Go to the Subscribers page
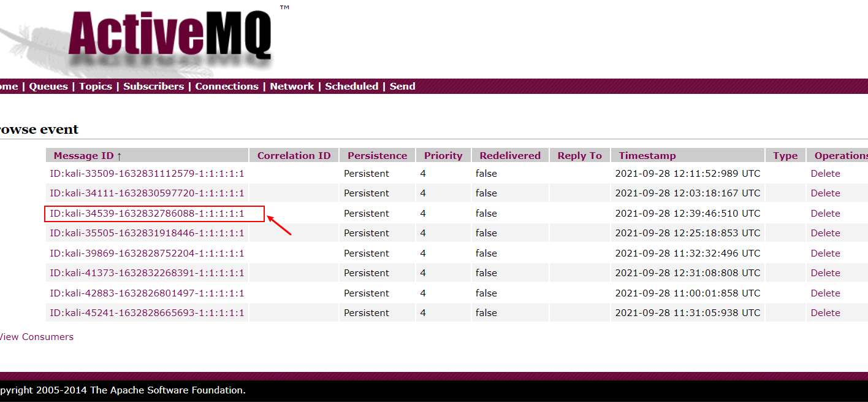The height and width of the screenshot is (402, 868). [153, 86]
